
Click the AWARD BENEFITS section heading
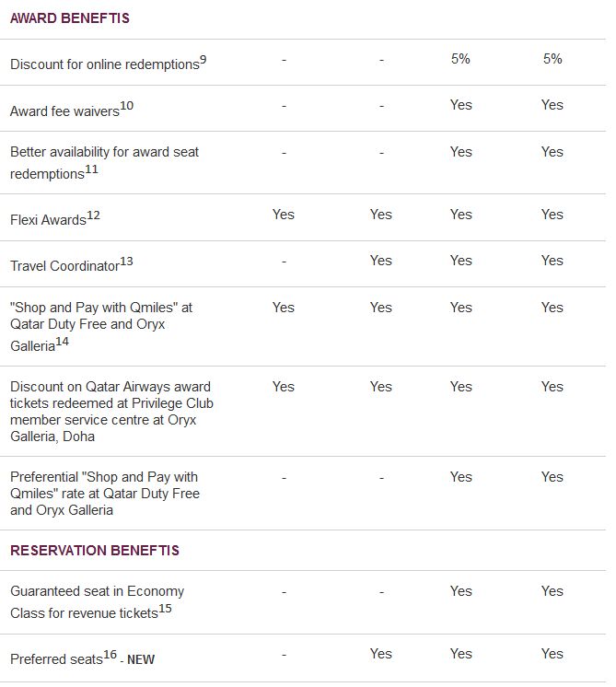pos(70,18)
